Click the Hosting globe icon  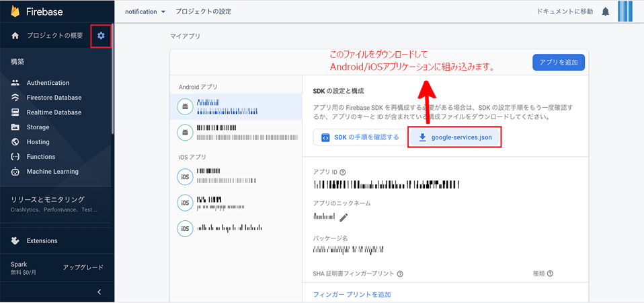[x=15, y=142]
